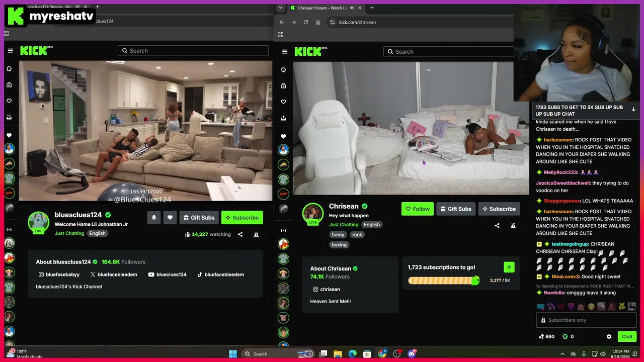The height and width of the screenshot is (362, 644).
Task: Open Following heart in left window sidebar
Action: (9, 101)
